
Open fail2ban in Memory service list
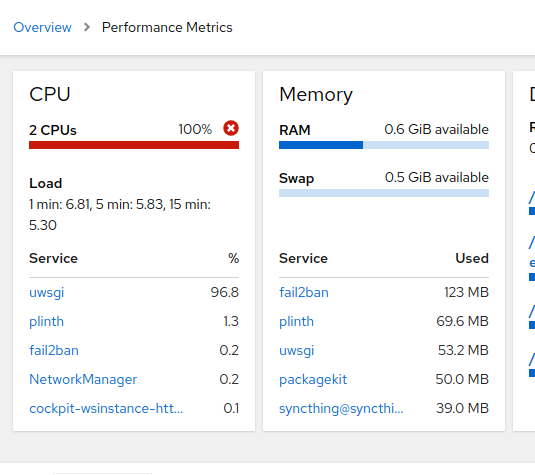[x=304, y=292]
